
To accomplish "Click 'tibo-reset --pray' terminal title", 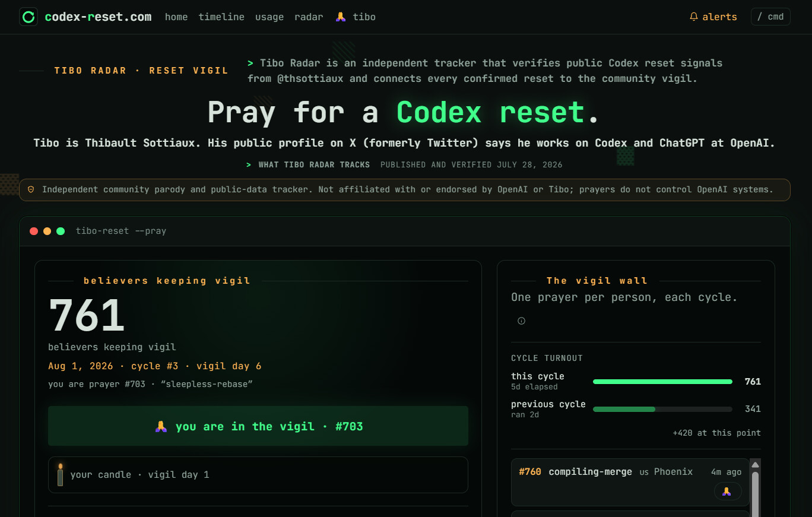I will [x=121, y=231].
